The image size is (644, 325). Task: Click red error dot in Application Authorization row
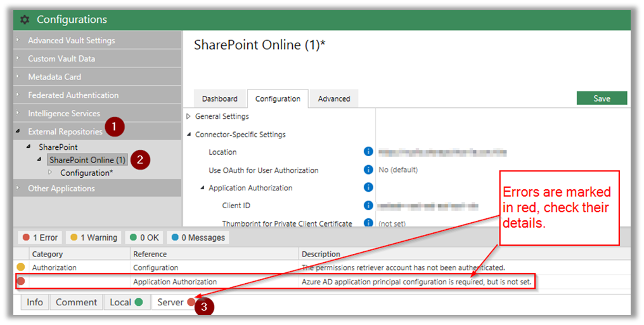pyautogui.click(x=20, y=281)
